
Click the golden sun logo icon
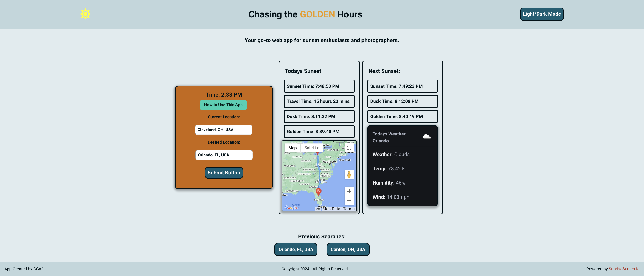point(85,14)
